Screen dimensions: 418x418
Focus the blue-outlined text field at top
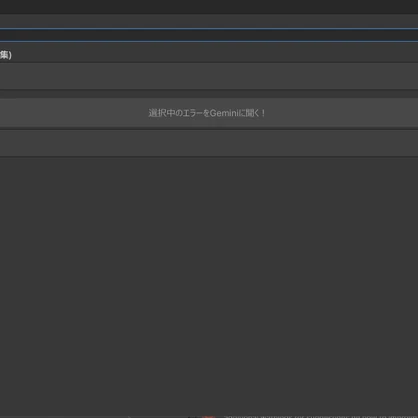click(x=209, y=35)
